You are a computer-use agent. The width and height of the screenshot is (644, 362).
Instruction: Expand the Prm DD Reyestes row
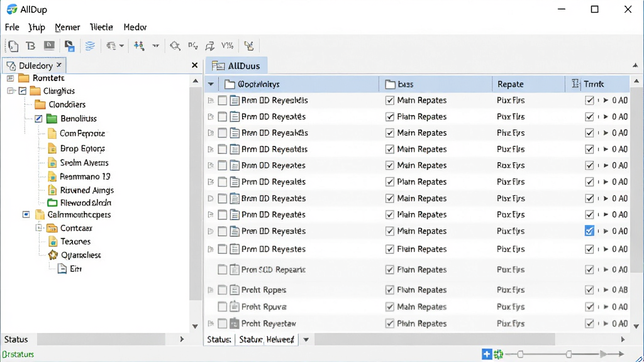coord(211,249)
